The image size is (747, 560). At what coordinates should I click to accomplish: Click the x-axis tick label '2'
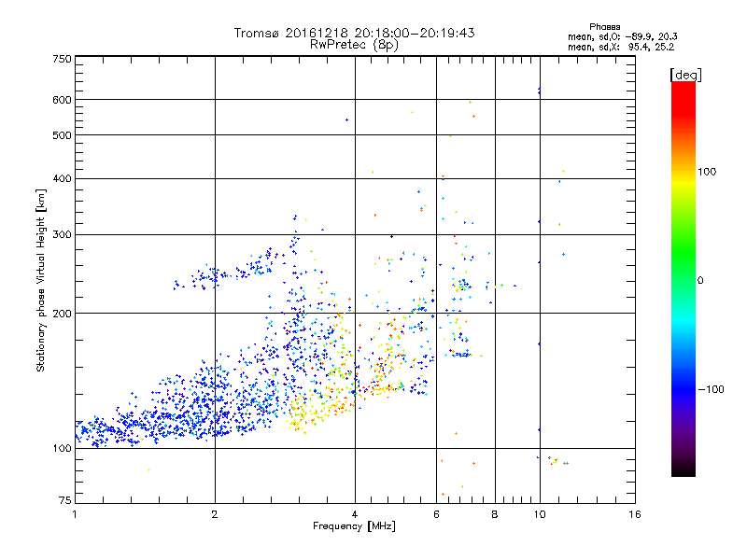pyautogui.click(x=215, y=514)
